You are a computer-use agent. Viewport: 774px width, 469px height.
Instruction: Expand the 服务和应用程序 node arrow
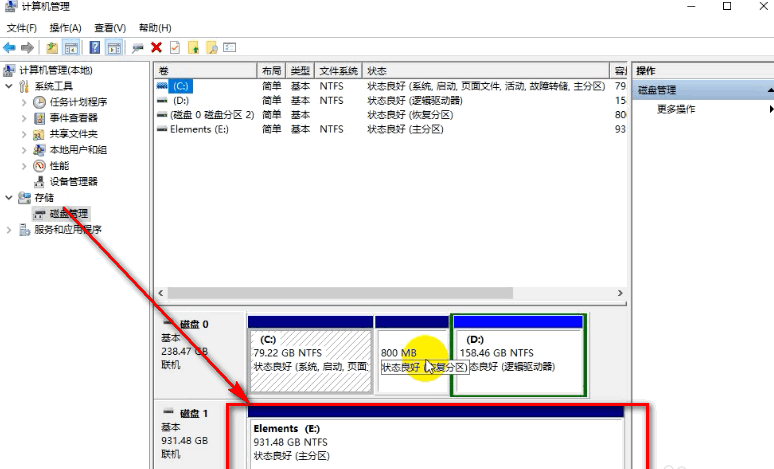10,229
